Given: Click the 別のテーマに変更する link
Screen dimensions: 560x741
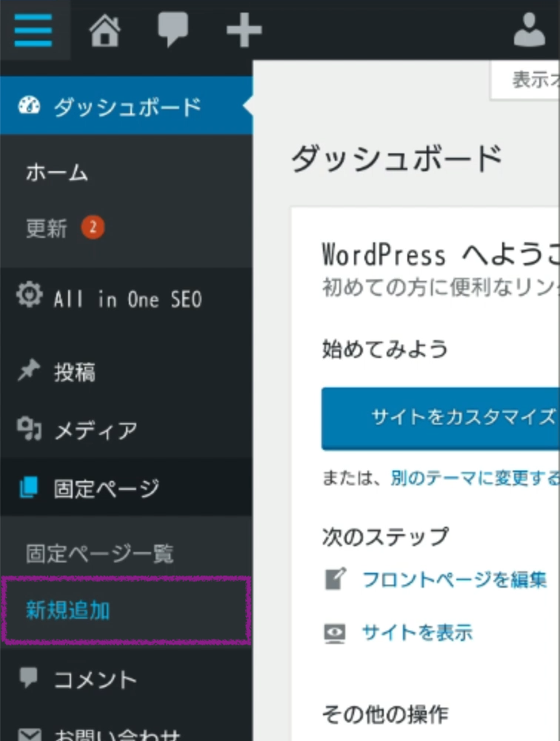Looking at the screenshot, I should [474, 479].
